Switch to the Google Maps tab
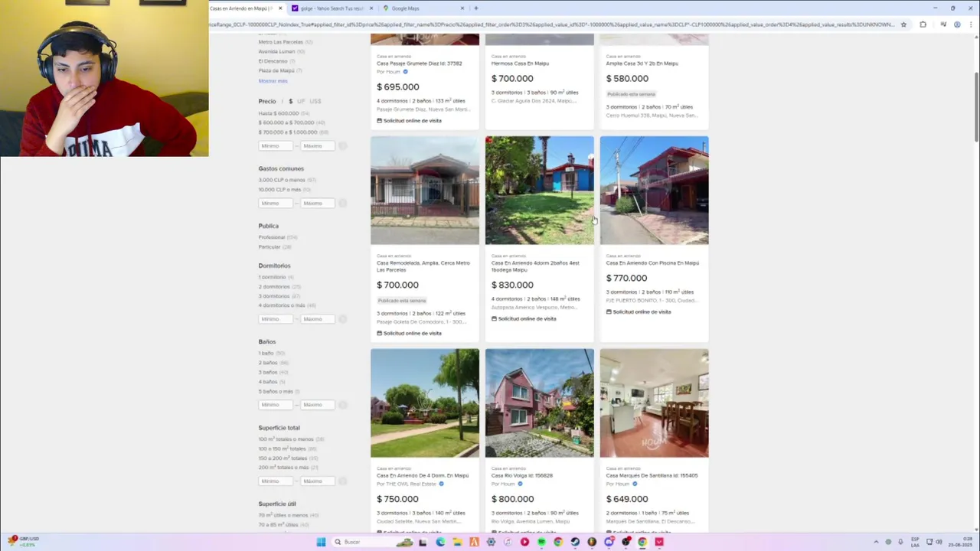The height and width of the screenshot is (551, 980). click(x=423, y=8)
